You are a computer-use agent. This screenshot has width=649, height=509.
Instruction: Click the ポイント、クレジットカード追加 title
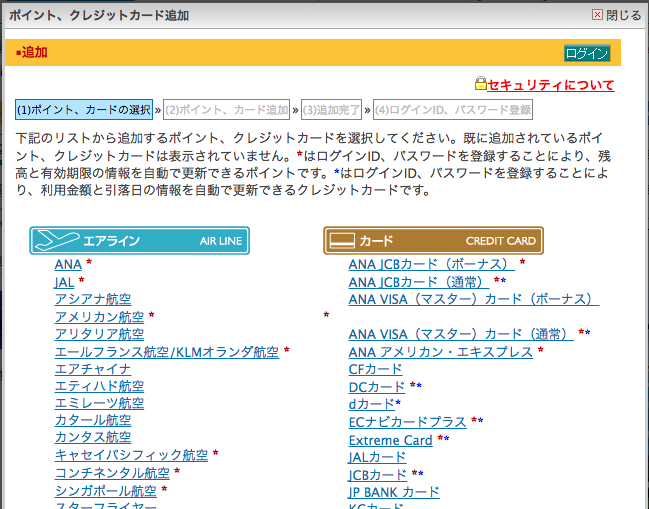coord(99,15)
